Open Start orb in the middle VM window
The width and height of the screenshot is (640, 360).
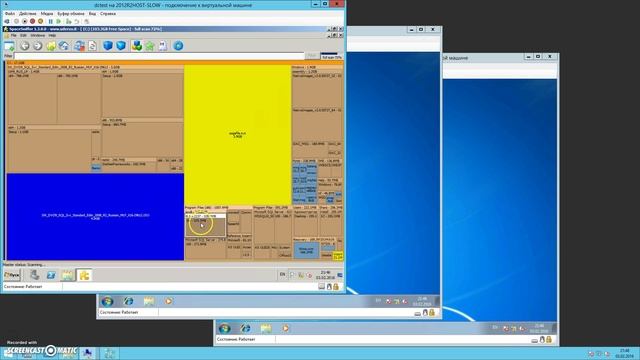[107, 301]
